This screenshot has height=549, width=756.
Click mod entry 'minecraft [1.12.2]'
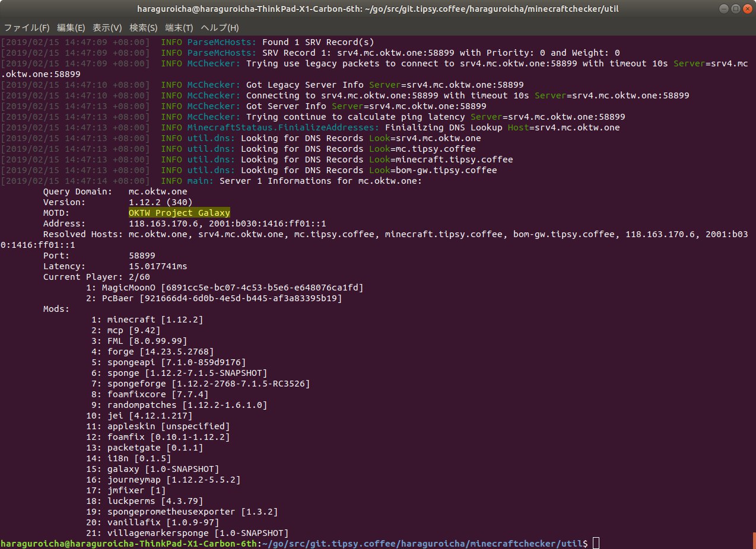pos(147,320)
